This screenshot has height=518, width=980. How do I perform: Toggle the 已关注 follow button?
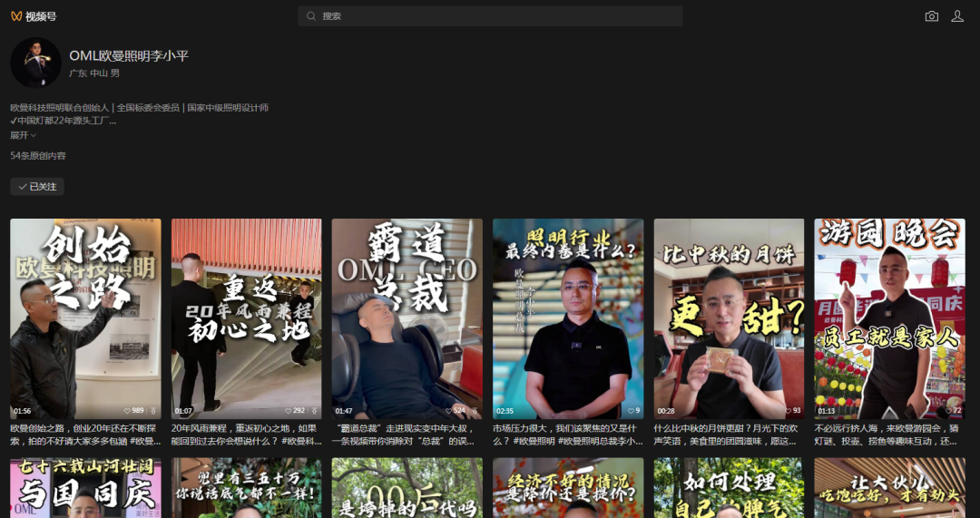37,186
